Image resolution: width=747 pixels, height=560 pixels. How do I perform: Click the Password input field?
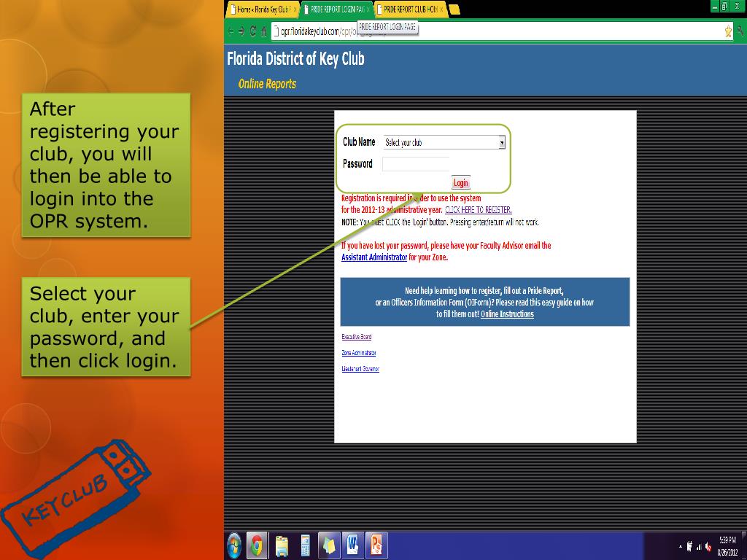pyautogui.click(x=416, y=164)
